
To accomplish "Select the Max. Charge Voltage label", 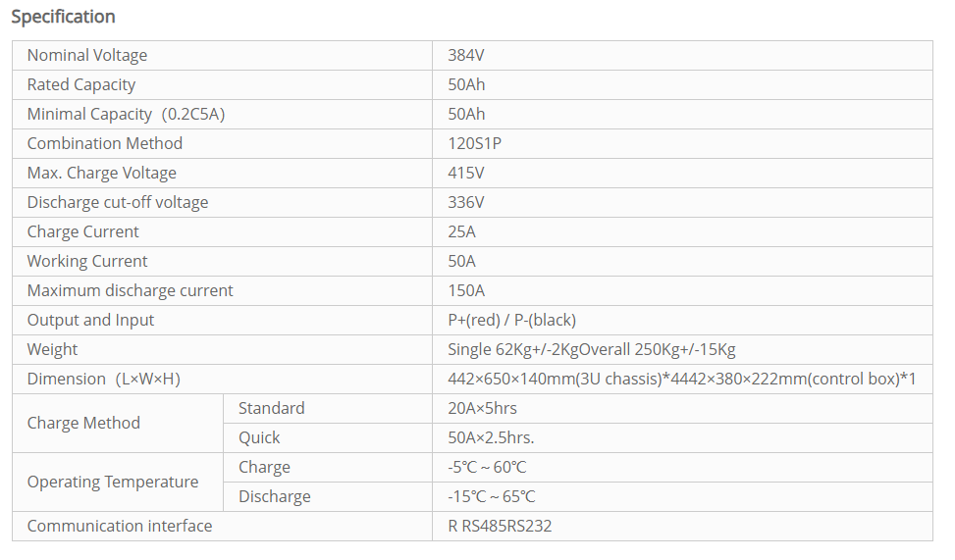I will [x=102, y=173].
